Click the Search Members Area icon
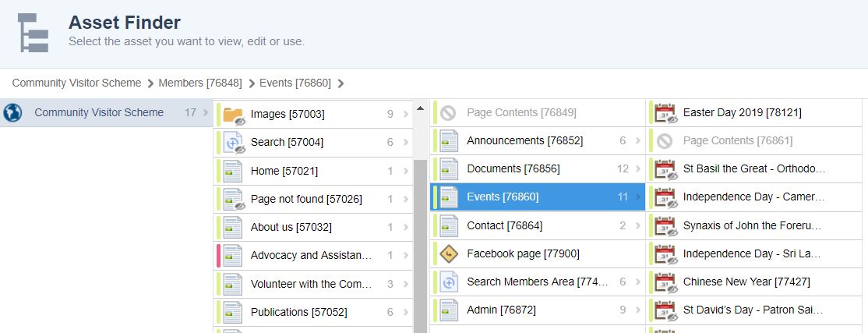The image size is (868, 333). click(x=449, y=282)
